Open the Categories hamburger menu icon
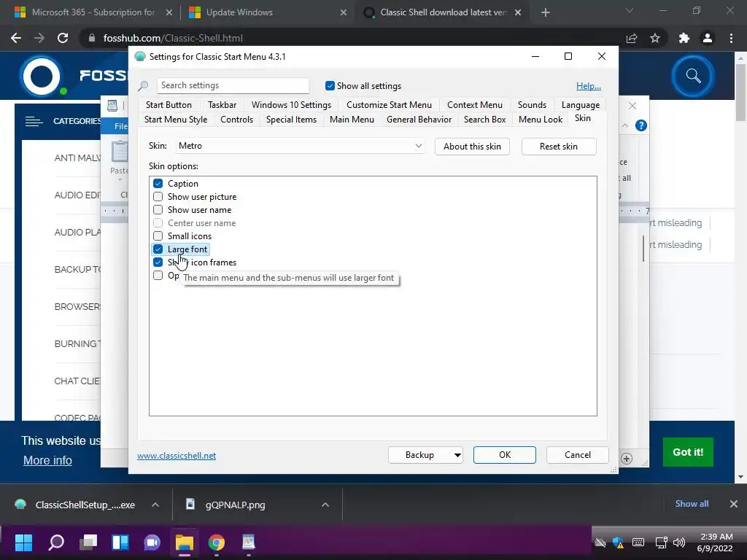 pos(34,122)
